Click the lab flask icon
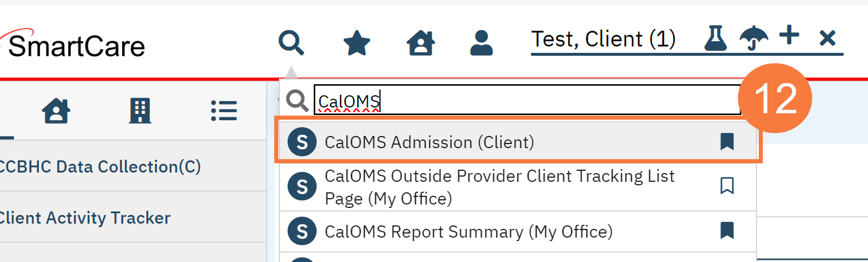Screen dimensions: 868x262 click(716, 40)
